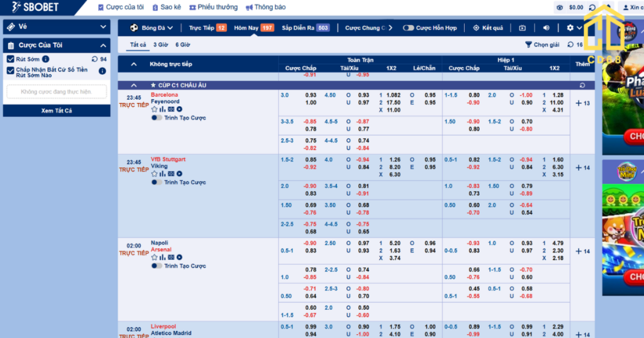The width and height of the screenshot is (644, 338).
Task: Open the Bóng Đá sport dropdown
Action: click(151, 28)
